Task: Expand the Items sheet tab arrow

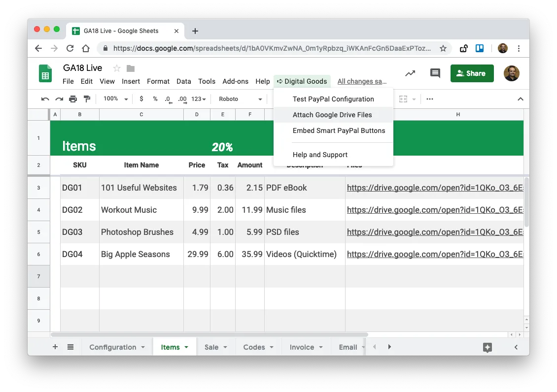Action: (x=186, y=347)
